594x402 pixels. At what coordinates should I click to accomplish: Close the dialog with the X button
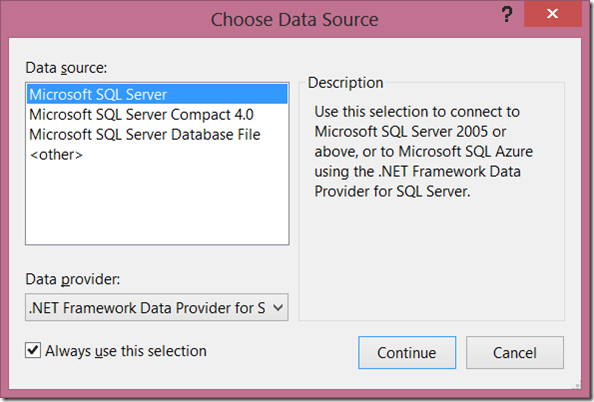pyautogui.click(x=553, y=14)
